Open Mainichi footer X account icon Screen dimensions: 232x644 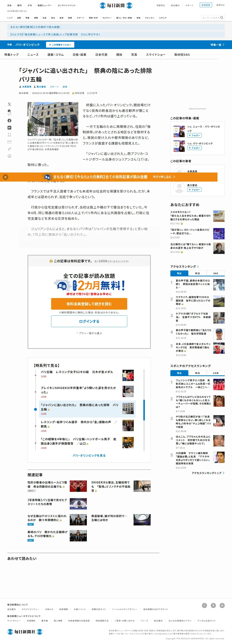click(x=204, y=605)
